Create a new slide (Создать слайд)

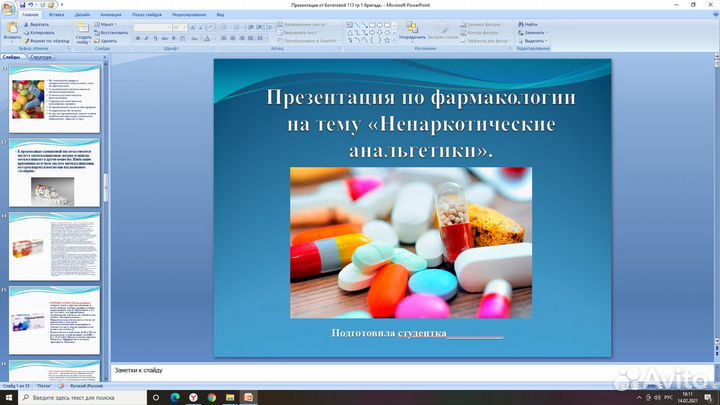click(83, 32)
